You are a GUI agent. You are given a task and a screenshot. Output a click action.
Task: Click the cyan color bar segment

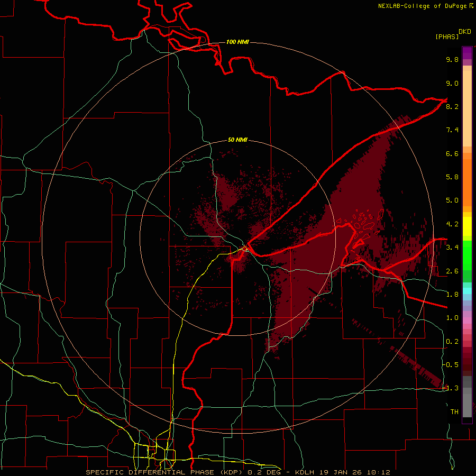click(x=467, y=291)
